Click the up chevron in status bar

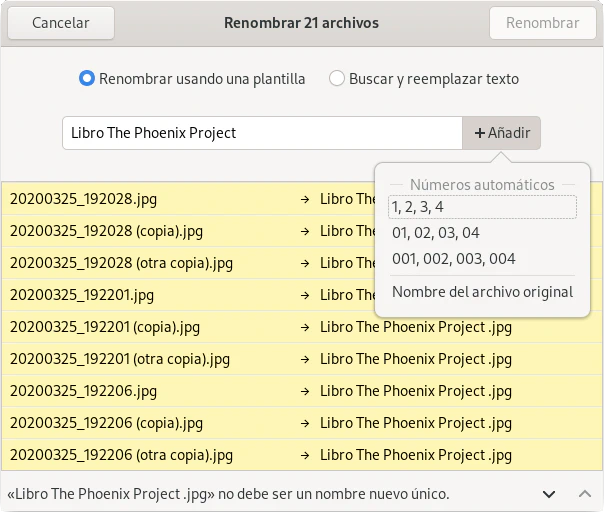click(x=585, y=494)
